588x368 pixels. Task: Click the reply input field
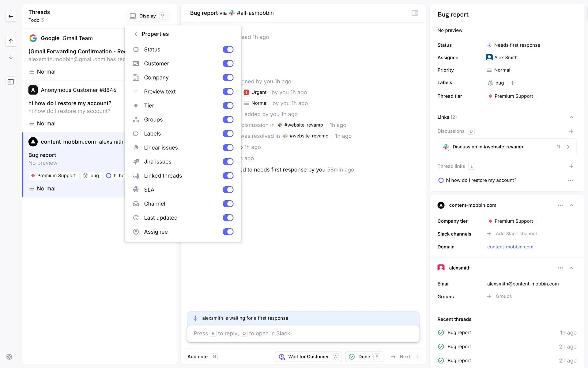[x=303, y=333]
